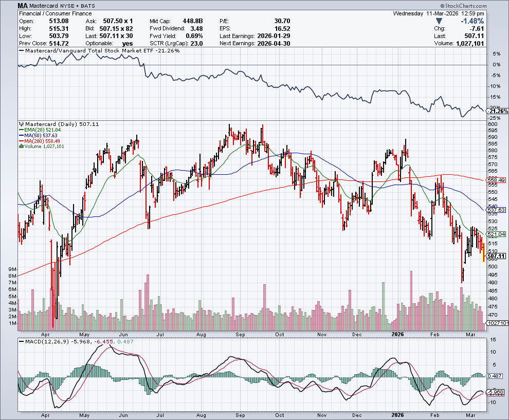Click the red MA(200) legend line marker
Viewport: 509px width, 420px height.
click(21, 141)
